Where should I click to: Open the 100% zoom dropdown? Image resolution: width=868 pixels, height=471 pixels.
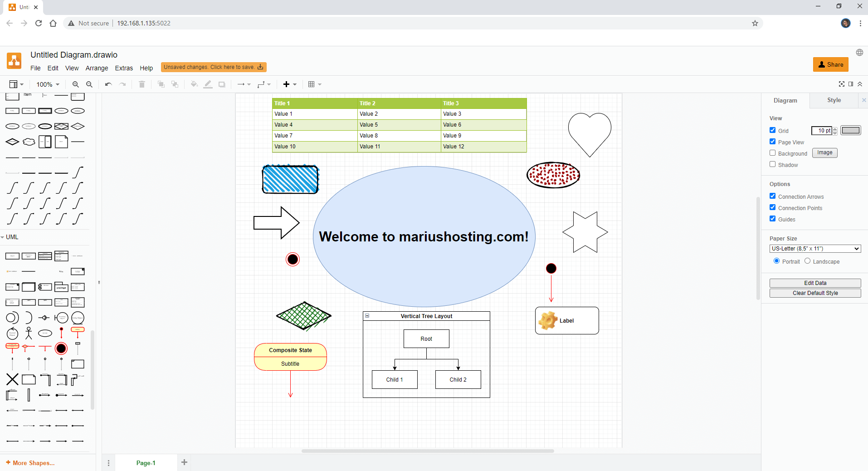tap(48, 84)
